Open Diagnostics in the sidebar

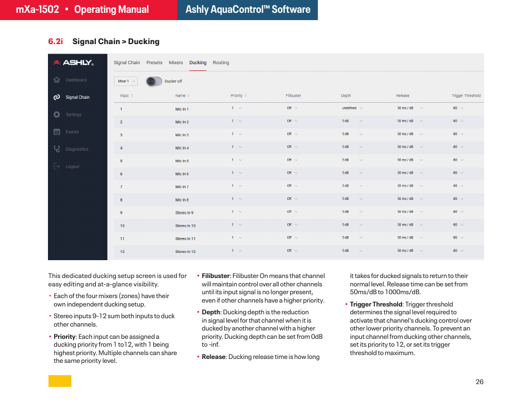[x=77, y=149]
